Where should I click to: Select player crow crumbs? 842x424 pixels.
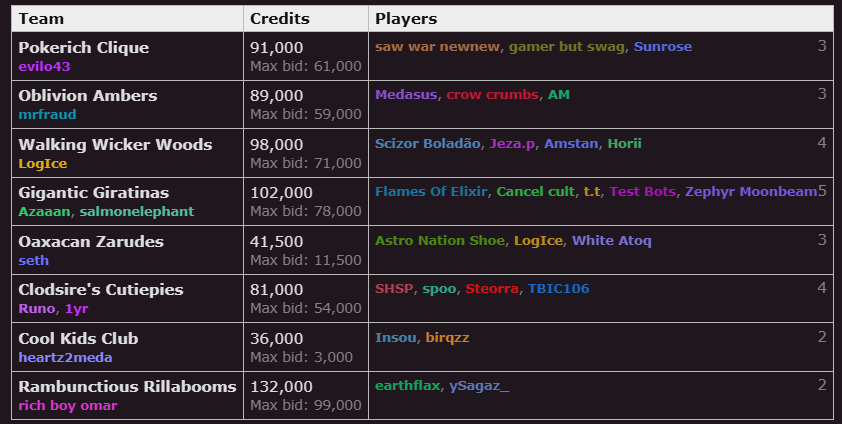coord(492,95)
